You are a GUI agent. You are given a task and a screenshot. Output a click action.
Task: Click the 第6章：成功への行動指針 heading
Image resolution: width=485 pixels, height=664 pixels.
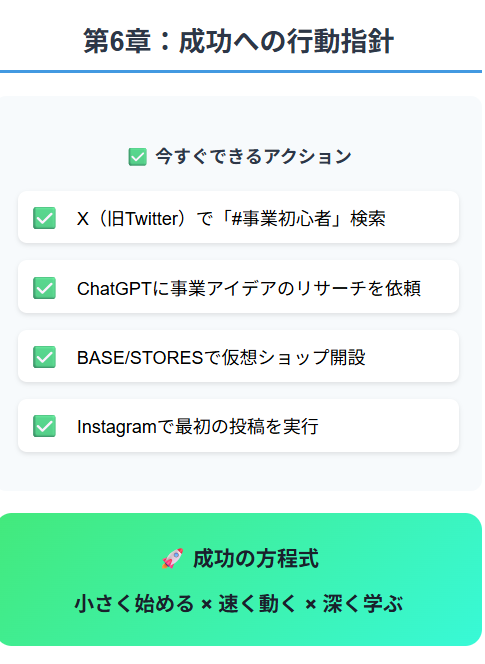[x=238, y=41]
